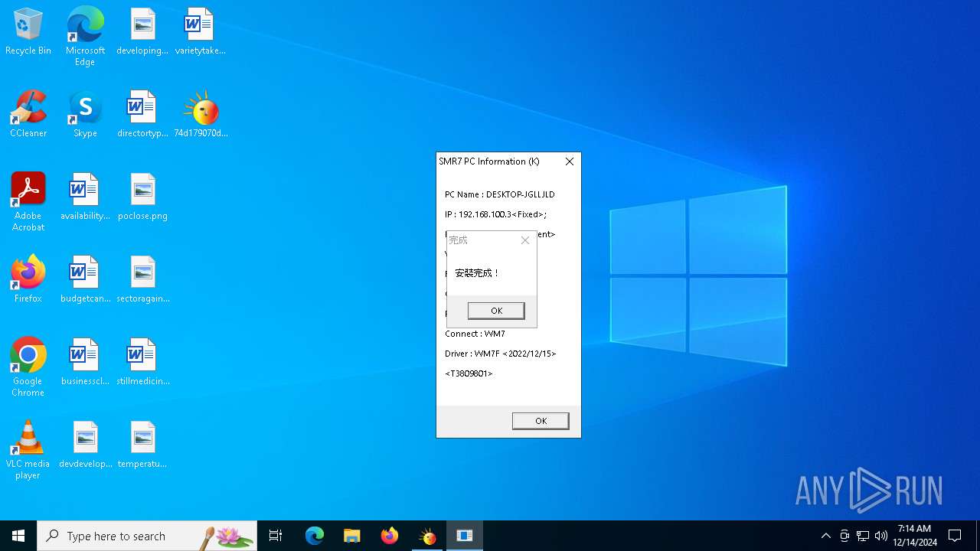Viewport: 980px width, 551px height.
Task: Open the clock showing 7:14 AM
Action: (x=915, y=536)
